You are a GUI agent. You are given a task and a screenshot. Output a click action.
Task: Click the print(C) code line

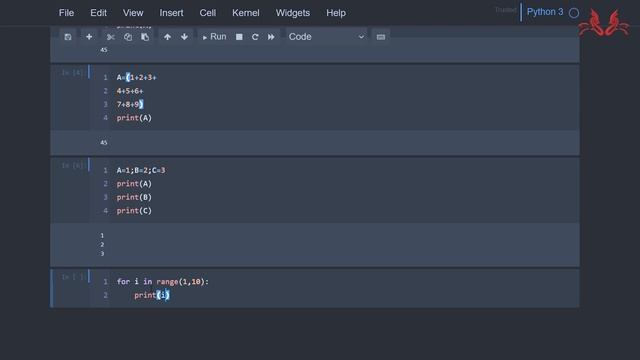pos(134,211)
